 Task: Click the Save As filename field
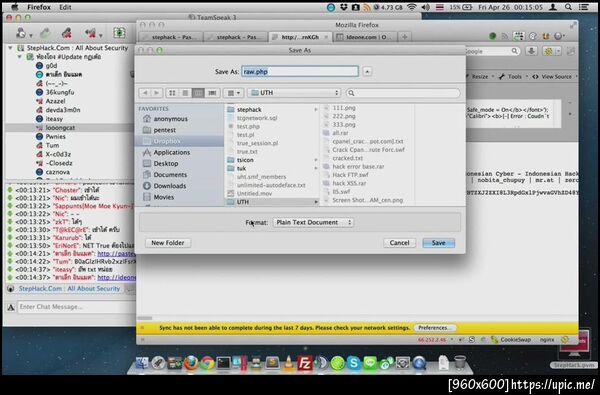(x=300, y=71)
